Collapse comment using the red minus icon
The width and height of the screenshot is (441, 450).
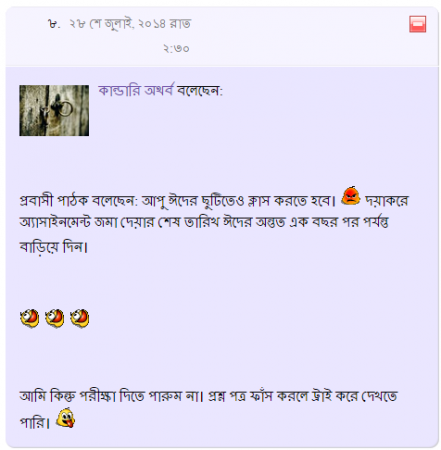(x=417, y=24)
